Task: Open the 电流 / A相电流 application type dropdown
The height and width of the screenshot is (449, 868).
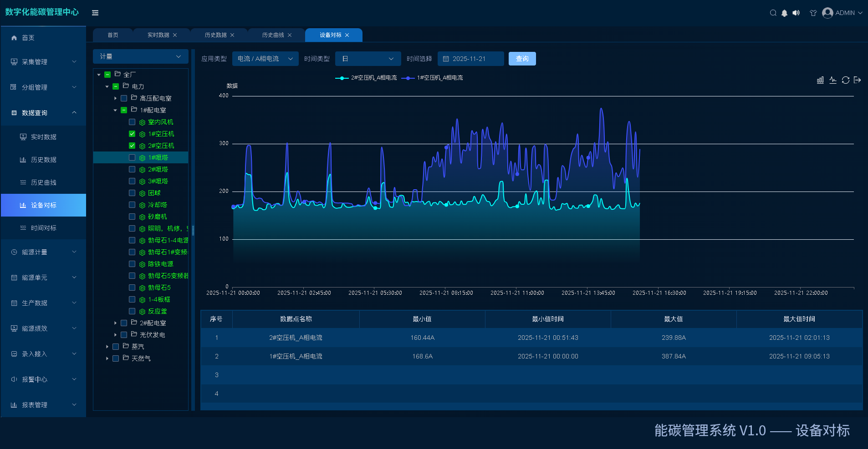Action: pos(266,59)
